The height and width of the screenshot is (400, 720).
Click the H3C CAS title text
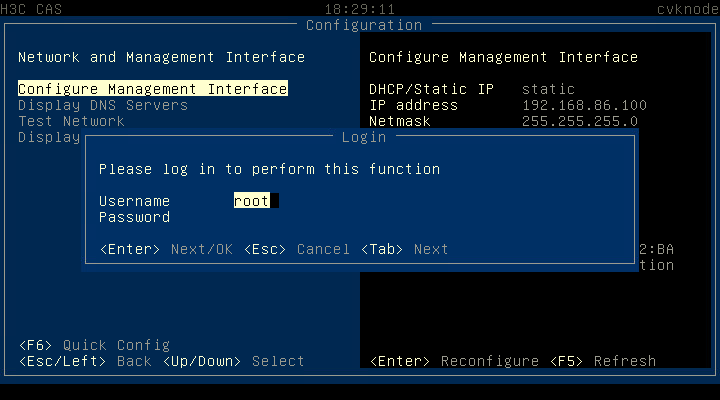pos(31,7)
